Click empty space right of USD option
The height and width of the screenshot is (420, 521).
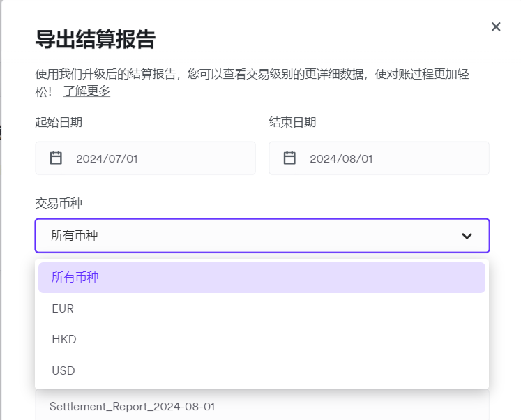(314, 370)
